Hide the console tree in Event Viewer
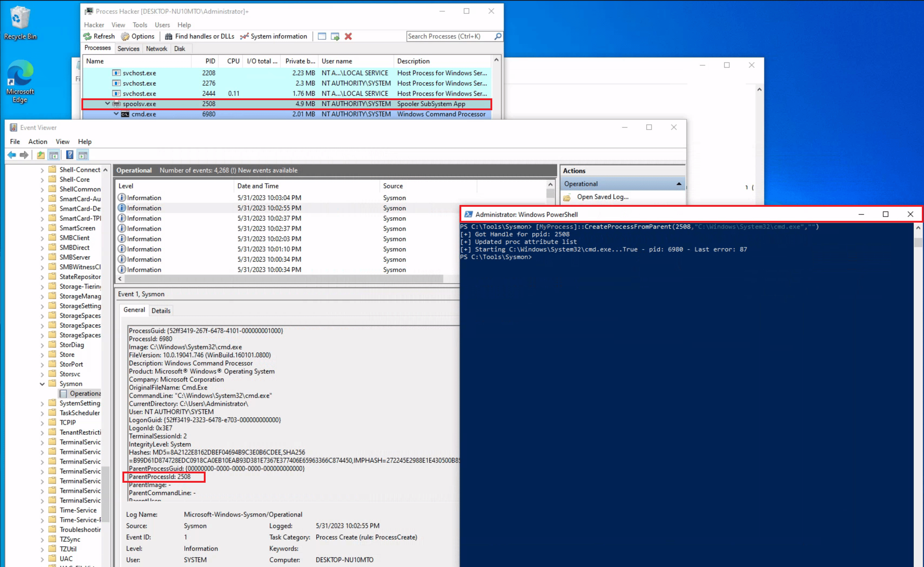The width and height of the screenshot is (924, 567). pos(54,155)
